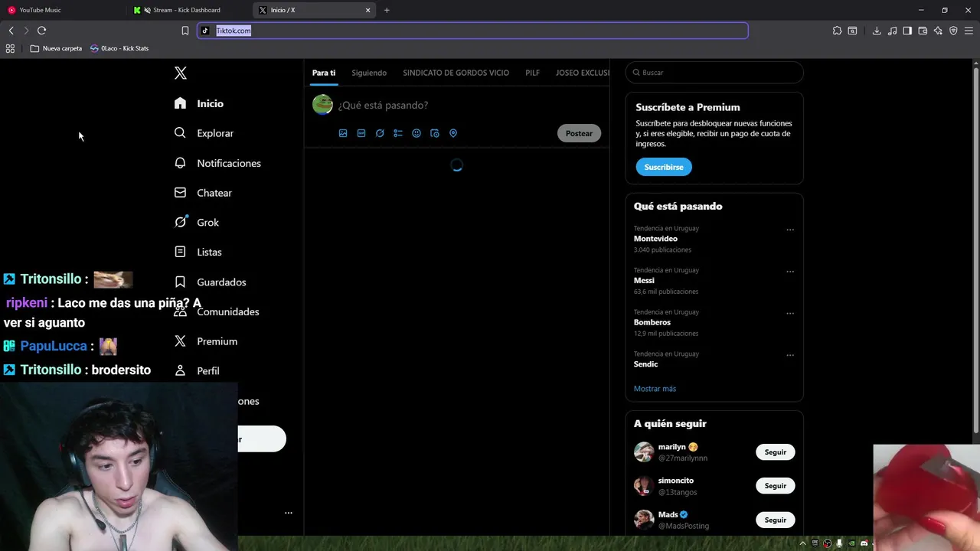Open the browser music player icon
Image resolution: width=980 pixels, height=551 pixels.
[x=892, y=31]
